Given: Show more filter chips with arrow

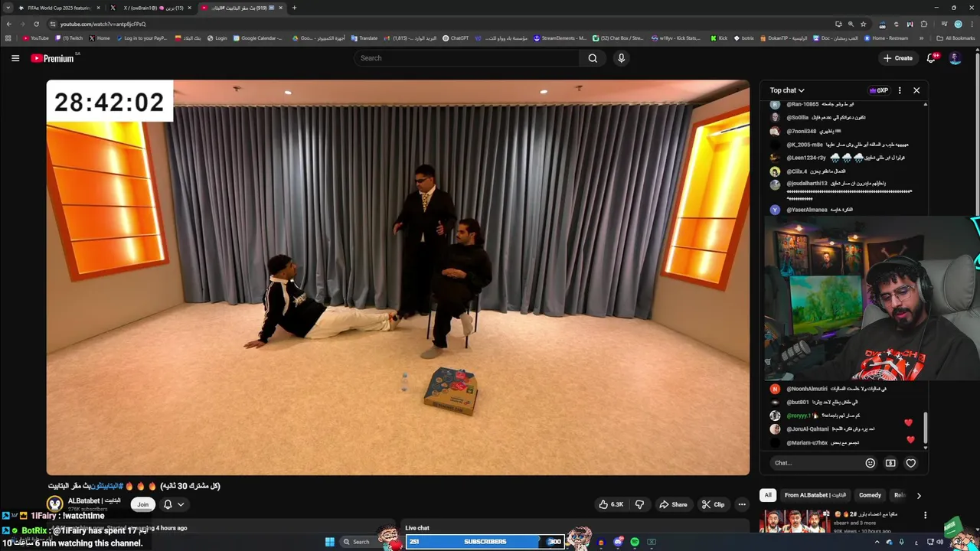Looking at the screenshot, I should pyautogui.click(x=919, y=495).
